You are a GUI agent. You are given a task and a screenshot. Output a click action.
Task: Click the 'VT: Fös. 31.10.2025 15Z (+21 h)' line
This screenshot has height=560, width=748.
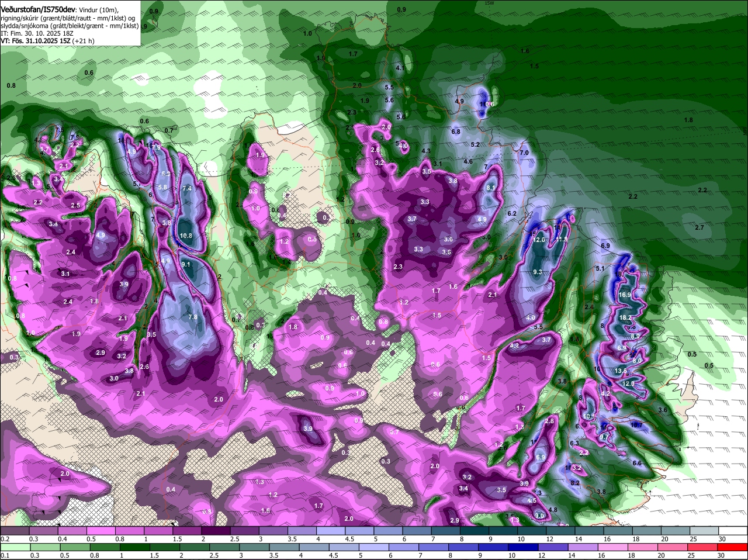pos(47,41)
